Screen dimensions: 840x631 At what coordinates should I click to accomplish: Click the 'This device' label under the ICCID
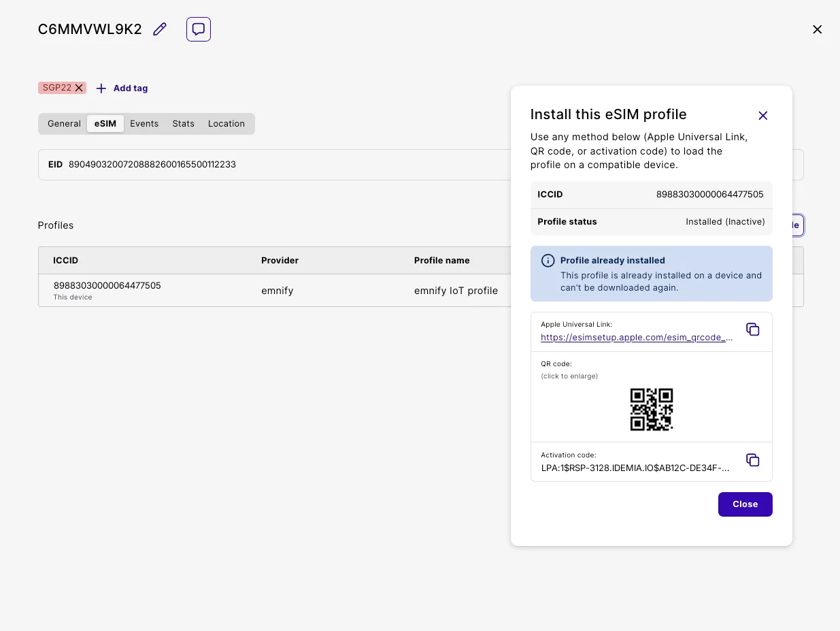(73, 297)
